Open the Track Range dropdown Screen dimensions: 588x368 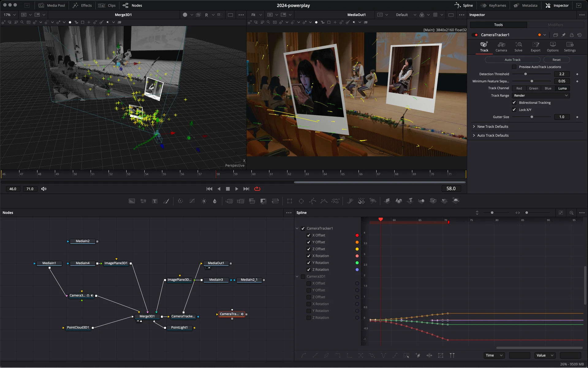540,95
